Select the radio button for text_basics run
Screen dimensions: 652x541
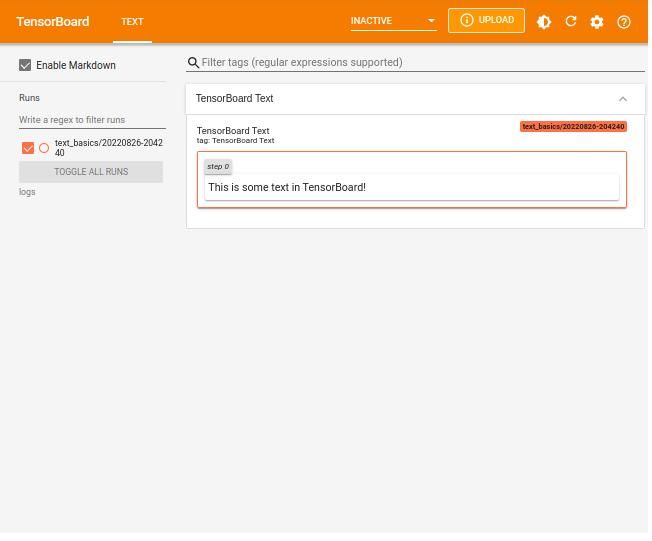tap(44, 148)
